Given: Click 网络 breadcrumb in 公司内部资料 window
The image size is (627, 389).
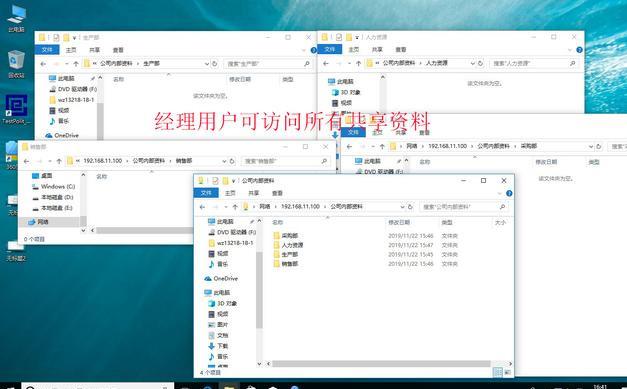Looking at the screenshot, I should pyautogui.click(x=265, y=206).
